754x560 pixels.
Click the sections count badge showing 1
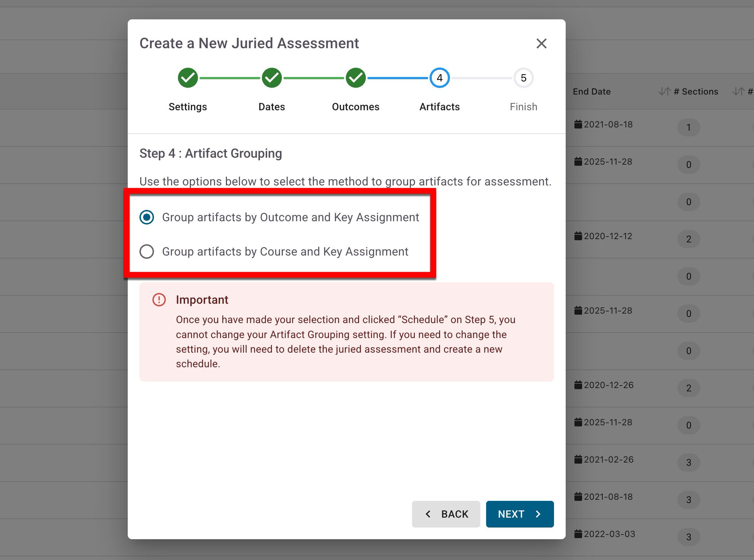coord(688,127)
